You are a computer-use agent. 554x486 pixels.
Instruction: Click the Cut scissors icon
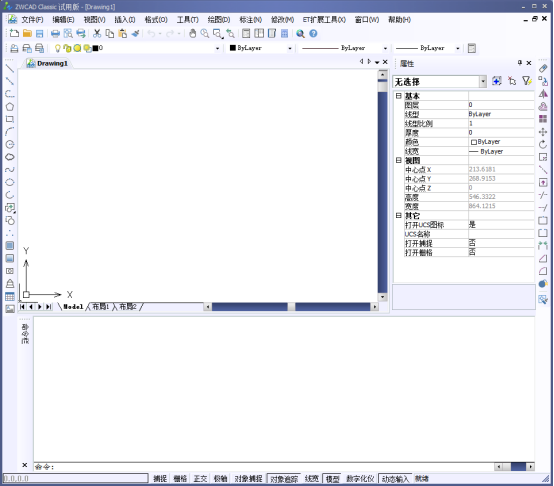point(97,34)
